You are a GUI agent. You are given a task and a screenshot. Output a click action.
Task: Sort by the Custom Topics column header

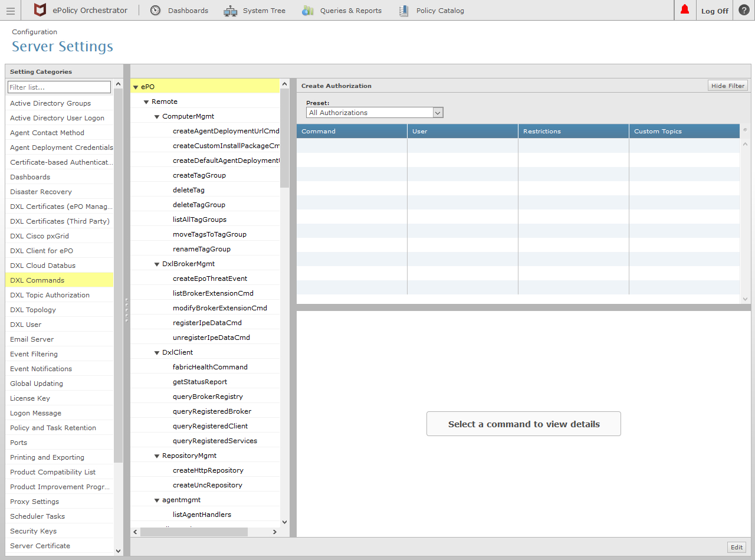[684, 131]
